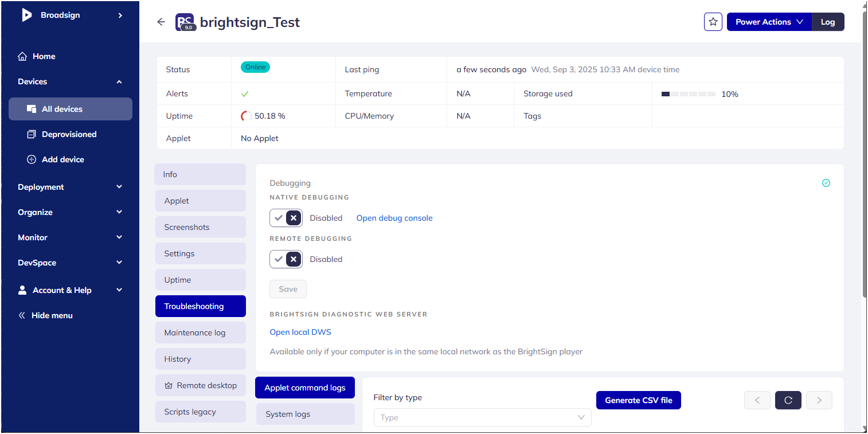The height and width of the screenshot is (434, 868).
Task: Click Generate CSV file button
Action: point(639,400)
